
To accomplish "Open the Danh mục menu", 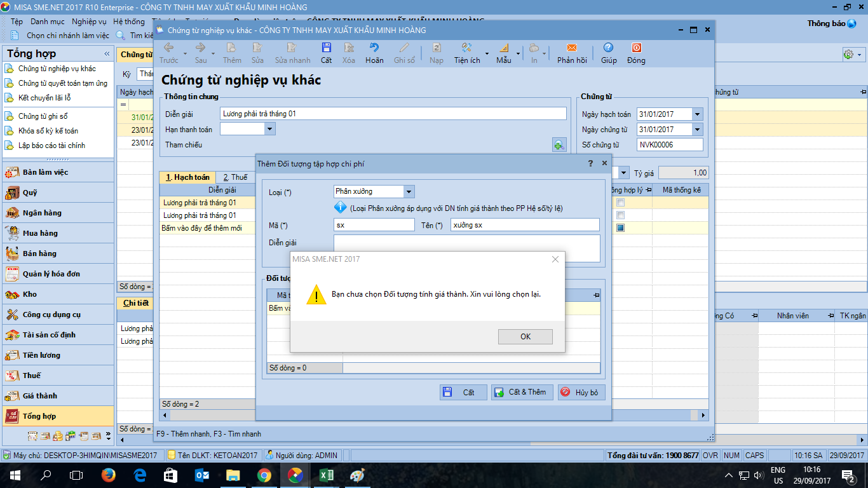I will 48,22.
